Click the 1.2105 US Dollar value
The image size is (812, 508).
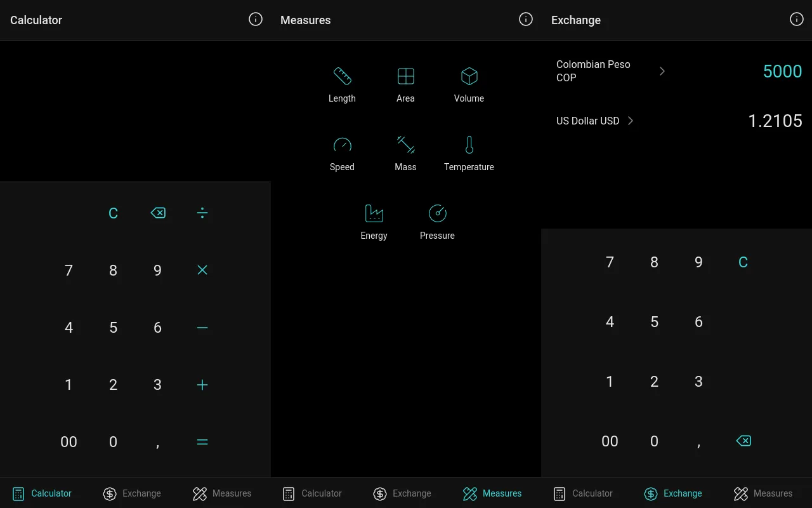775,121
